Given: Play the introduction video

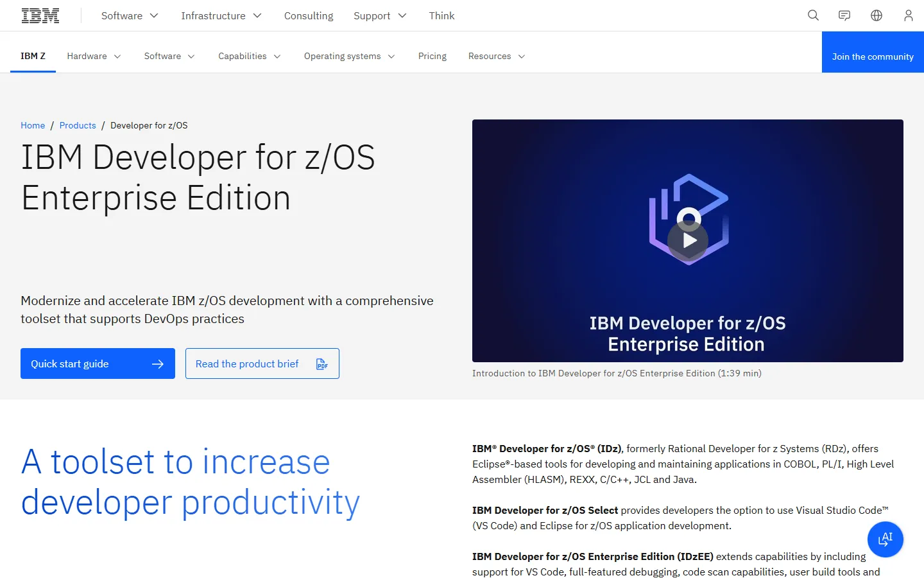Looking at the screenshot, I should pyautogui.click(x=688, y=241).
